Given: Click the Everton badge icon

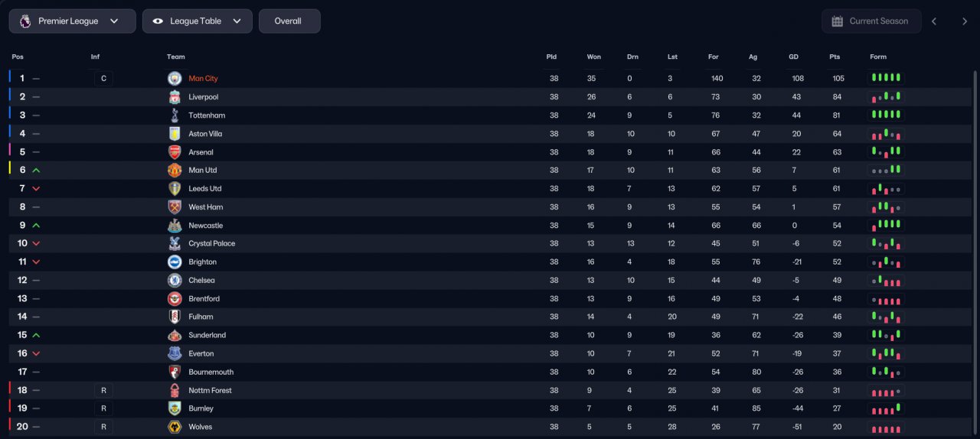Looking at the screenshot, I should (175, 353).
